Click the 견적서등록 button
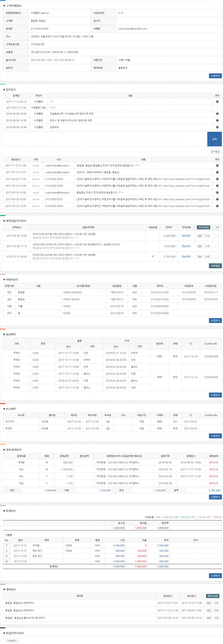The width and height of the screenshot is (223, 644). coord(204,227)
